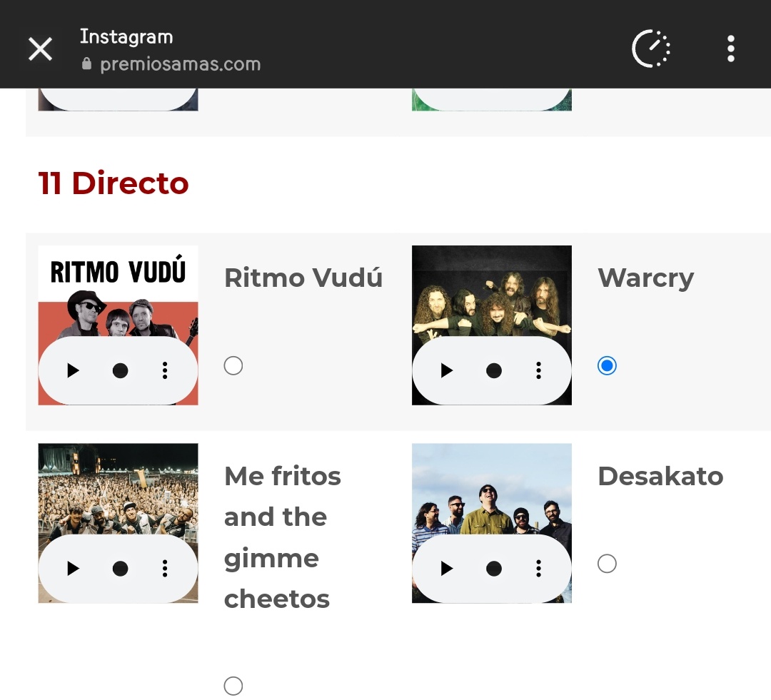Open Me fritos audio player options menu

tap(165, 568)
